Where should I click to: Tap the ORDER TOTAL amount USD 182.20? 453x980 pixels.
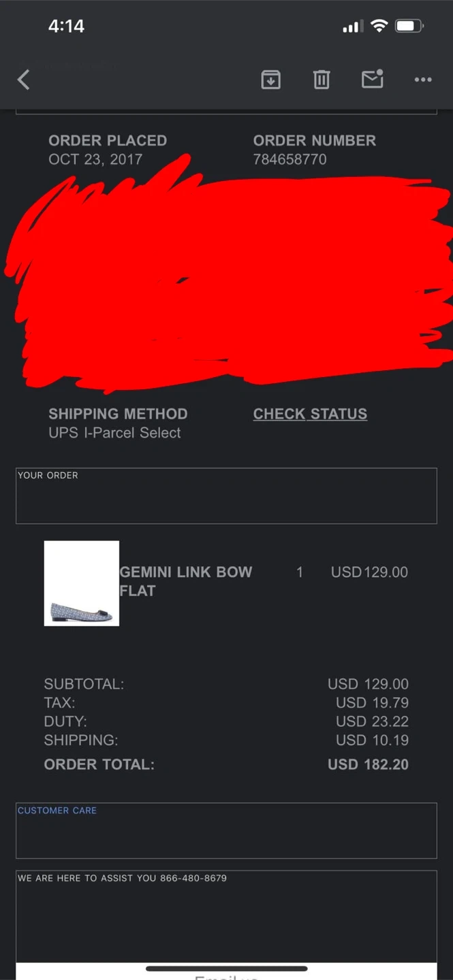368,764
